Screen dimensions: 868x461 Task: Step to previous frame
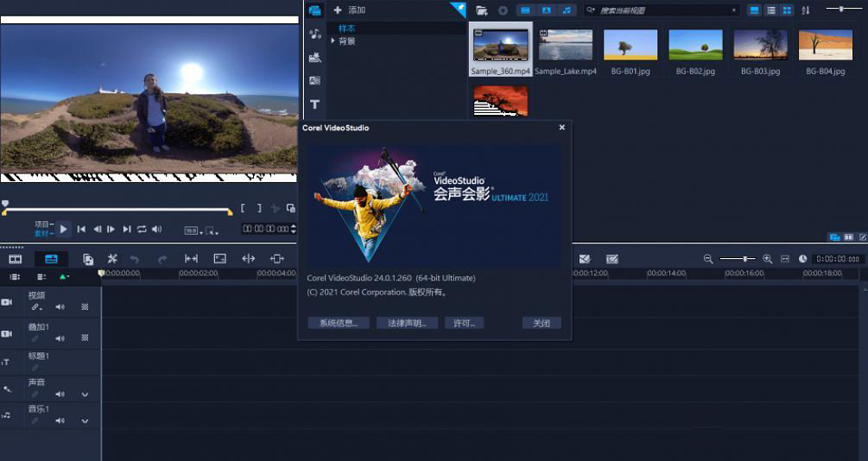click(97, 229)
